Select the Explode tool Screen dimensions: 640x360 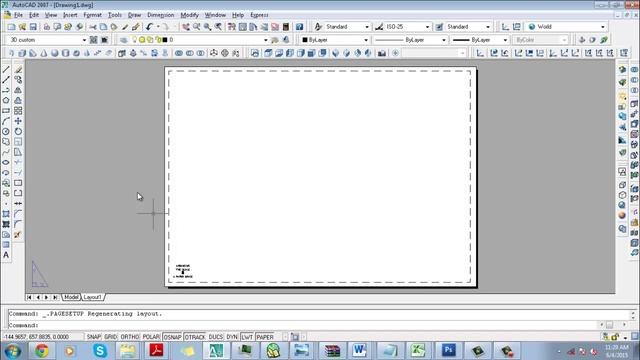(18, 235)
